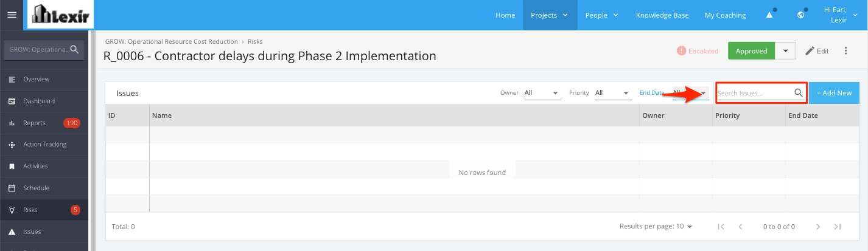Screen dimensions: 868x251
Task: Click the End Date filter label
Action: pyautogui.click(x=652, y=93)
